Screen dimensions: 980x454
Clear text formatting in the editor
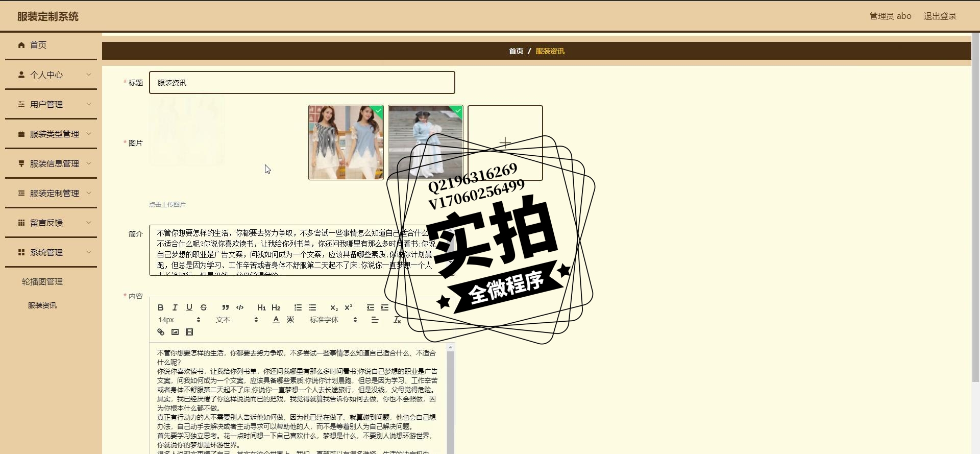tap(397, 320)
